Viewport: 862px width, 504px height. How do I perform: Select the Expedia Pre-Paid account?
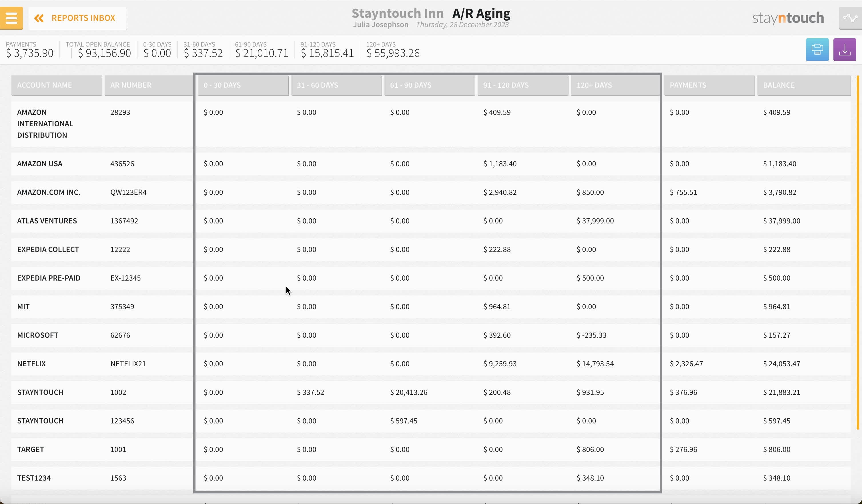click(x=49, y=278)
